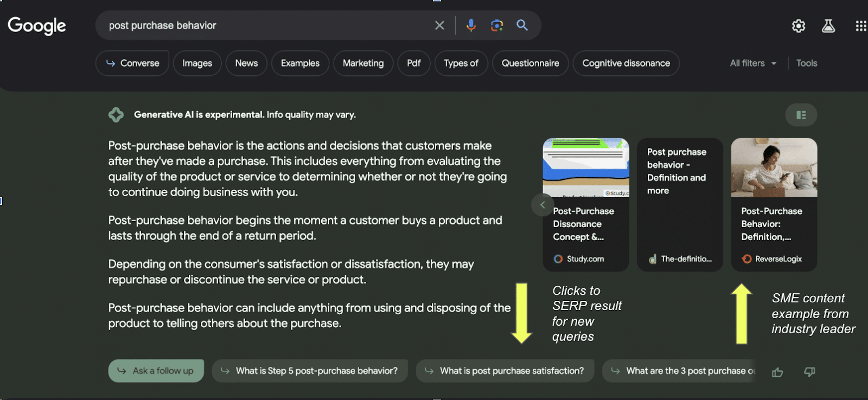Image resolution: width=868 pixels, height=400 pixels.
Task: Select the Cognitive dissonance filter chip
Action: [x=626, y=63]
